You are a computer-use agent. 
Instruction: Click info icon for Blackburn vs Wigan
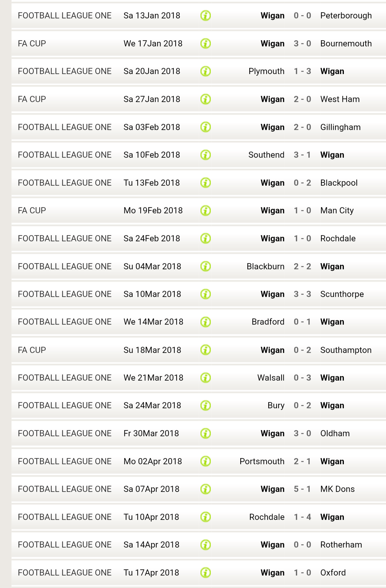coord(206,266)
